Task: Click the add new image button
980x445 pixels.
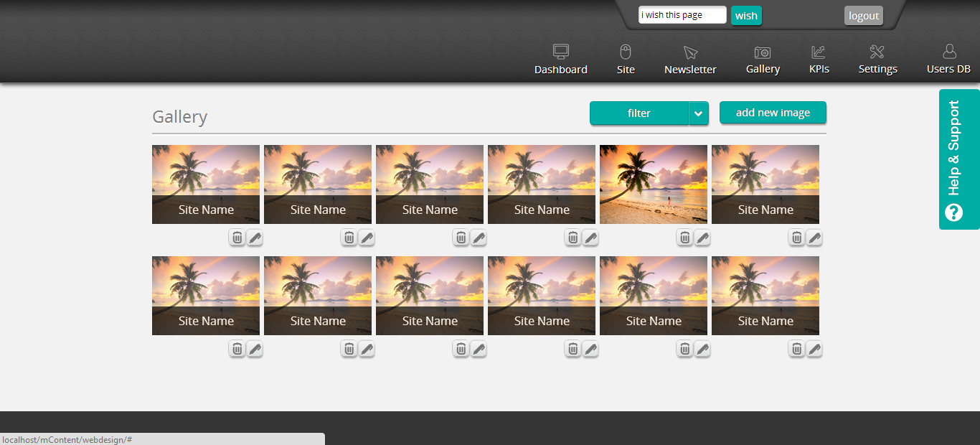Action: coord(773,113)
